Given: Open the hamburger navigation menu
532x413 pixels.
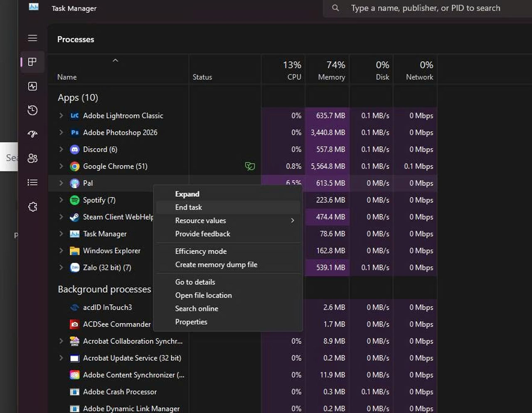Looking at the screenshot, I should coord(32,38).
